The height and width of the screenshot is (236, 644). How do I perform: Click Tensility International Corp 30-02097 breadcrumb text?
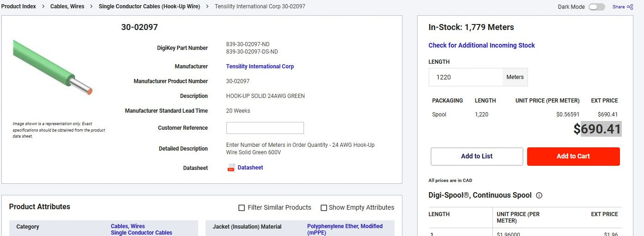coord(260,6)
